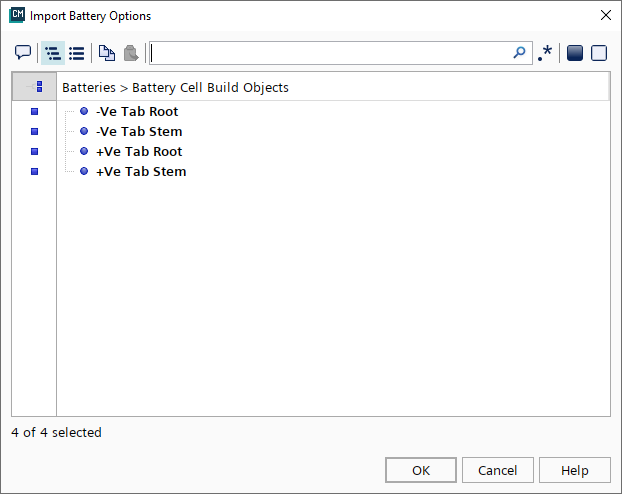Select the +Ve Tab Stem tree item
Viewport: 622px width, 494px height.
coord(140,171)
